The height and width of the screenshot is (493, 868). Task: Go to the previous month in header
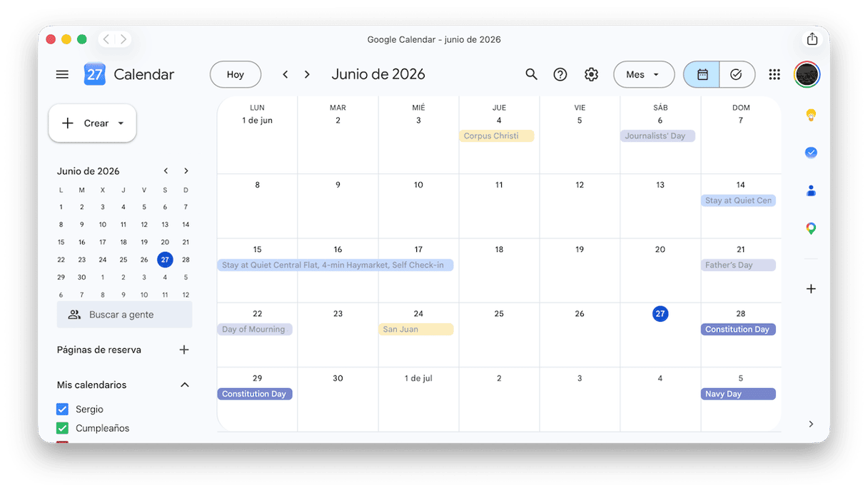click(x=286, y=74)
